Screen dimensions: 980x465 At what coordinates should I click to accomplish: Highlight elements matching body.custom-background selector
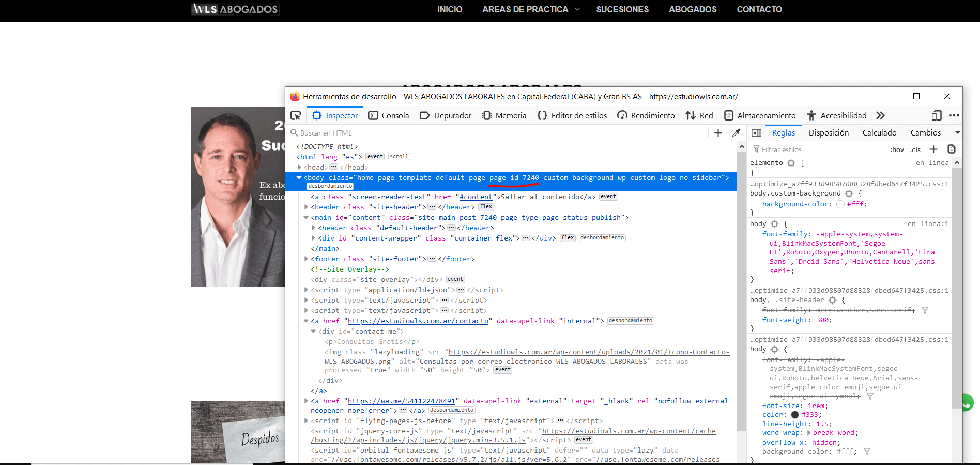849,193
